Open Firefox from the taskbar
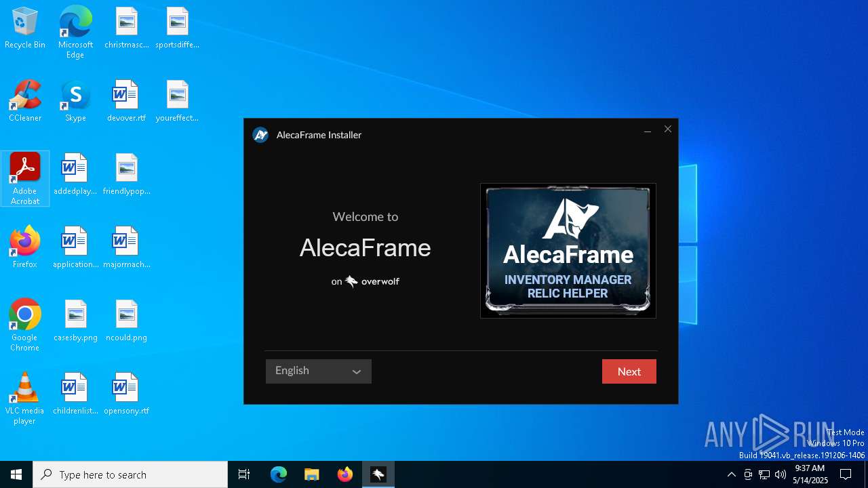The width and height of the screenshot is (868, 488). pyautogui.click(x=345, y=474)
